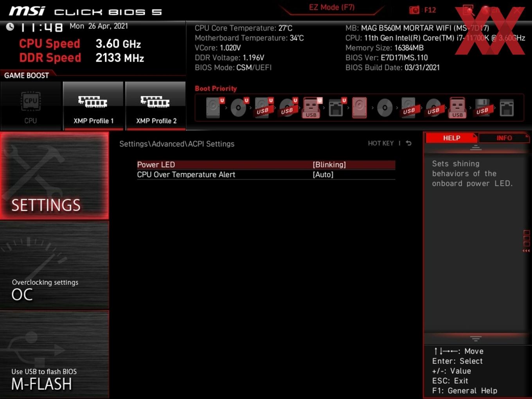532x399 pixels.
Task: Take a screenshot with the F12 camera icon
Action: pos(414,10)
